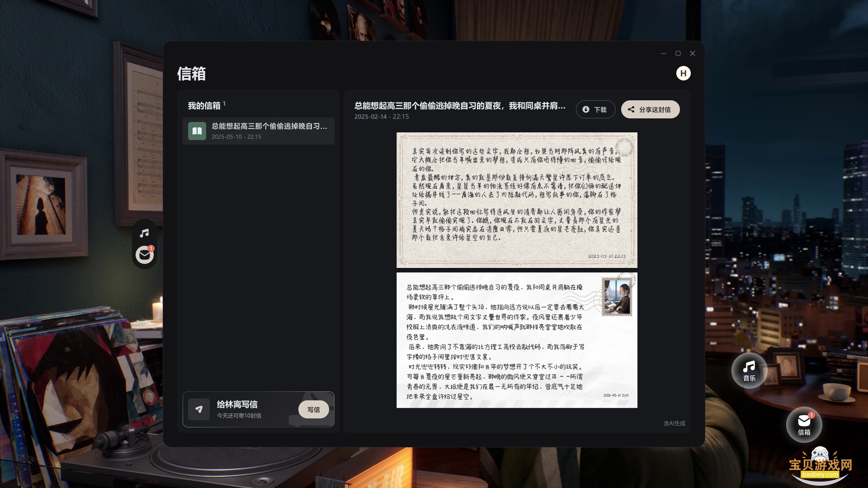Click the letter title 总能想起高三 in header
The width and height of the screenshot is (868, 488).
(x=460, y=106)
